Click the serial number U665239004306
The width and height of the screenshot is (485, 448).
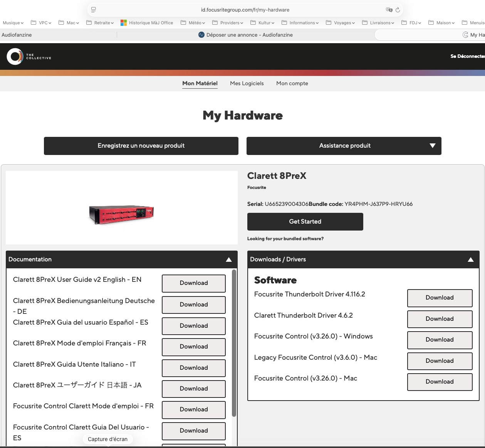pyautogui.click(x=287, y=204)
